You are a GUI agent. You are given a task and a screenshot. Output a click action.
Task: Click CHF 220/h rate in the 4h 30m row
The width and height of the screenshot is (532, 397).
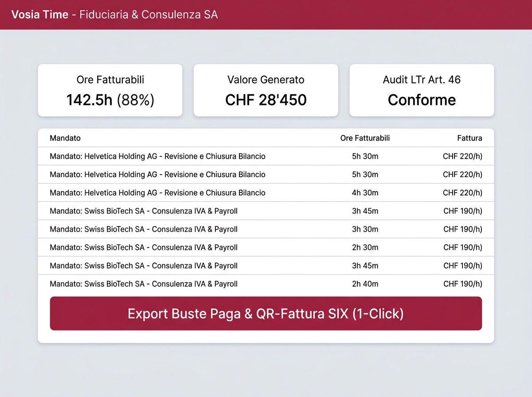coord(462,193)
